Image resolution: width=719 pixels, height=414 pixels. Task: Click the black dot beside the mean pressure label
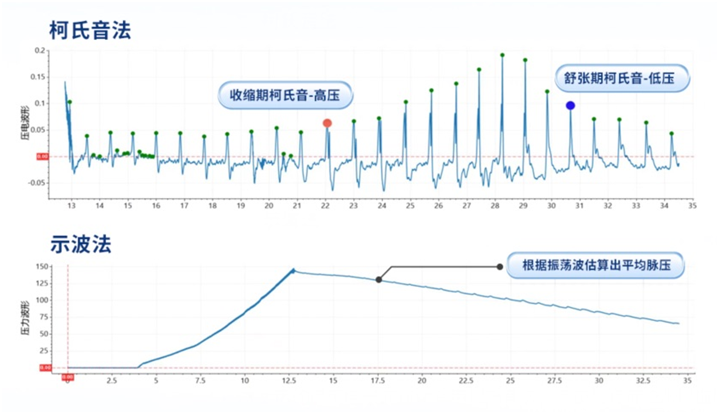(500, 266)
